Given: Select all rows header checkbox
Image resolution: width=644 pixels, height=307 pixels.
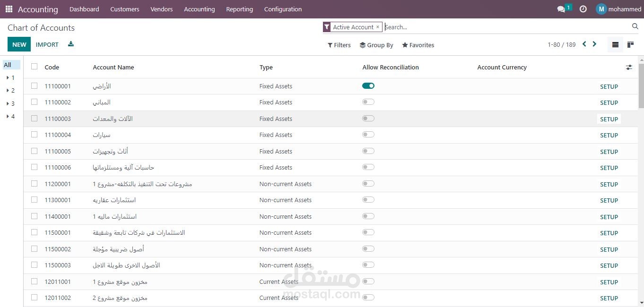Looking at the screenshot, I should [34, 67].
